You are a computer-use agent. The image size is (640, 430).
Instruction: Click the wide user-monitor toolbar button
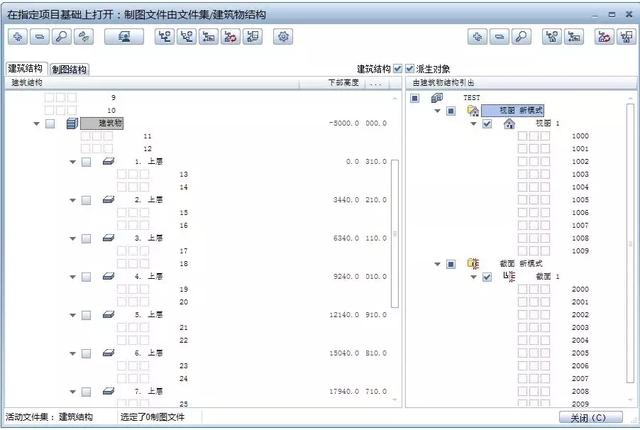[124, 37]
